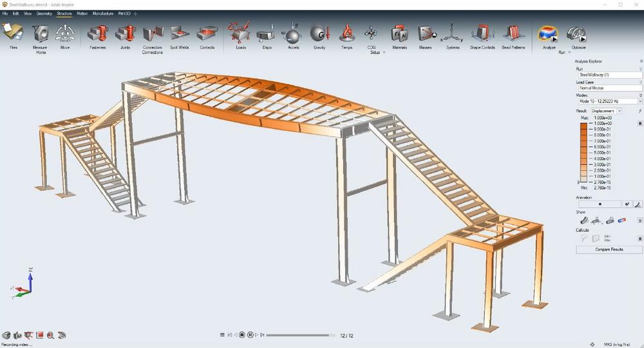This screenshot has height=348, width=644.
Task: Expand the Run section chevron
Action: 640,68
